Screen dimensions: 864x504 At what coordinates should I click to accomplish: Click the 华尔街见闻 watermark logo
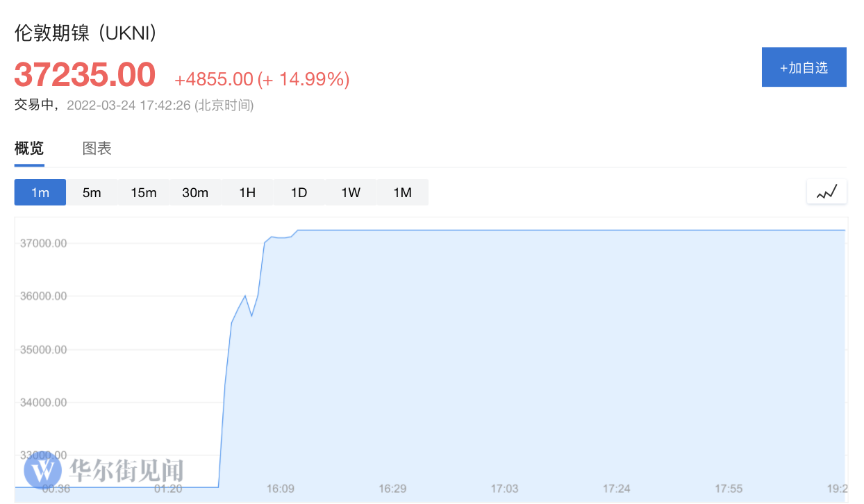coord(104,471)
